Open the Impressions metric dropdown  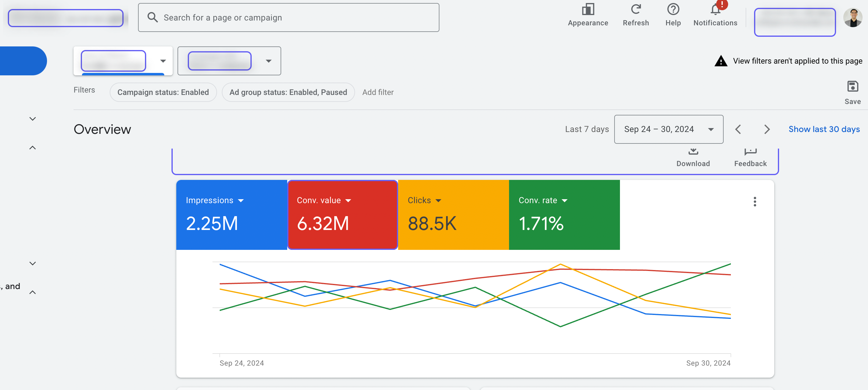point(241,200)
